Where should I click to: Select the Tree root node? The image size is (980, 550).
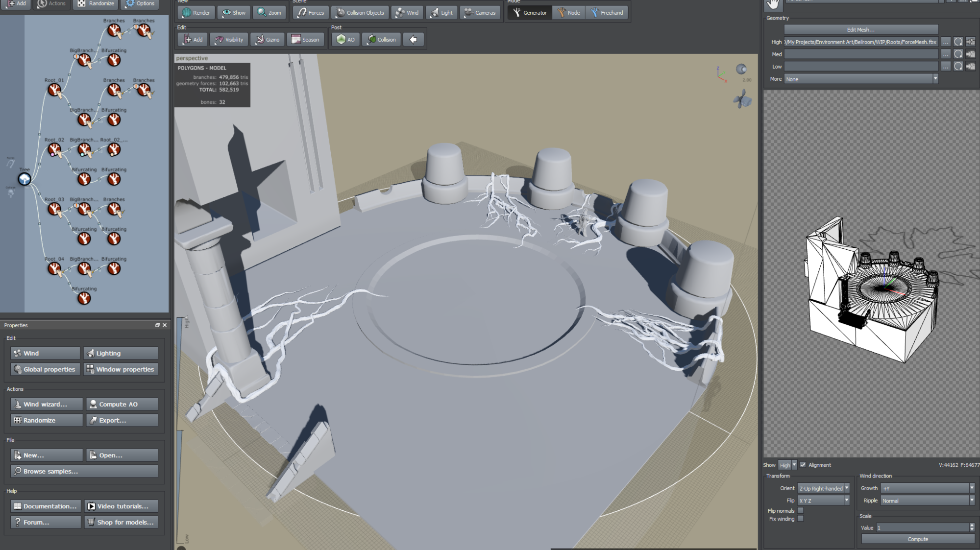click(x=24, y=179)
